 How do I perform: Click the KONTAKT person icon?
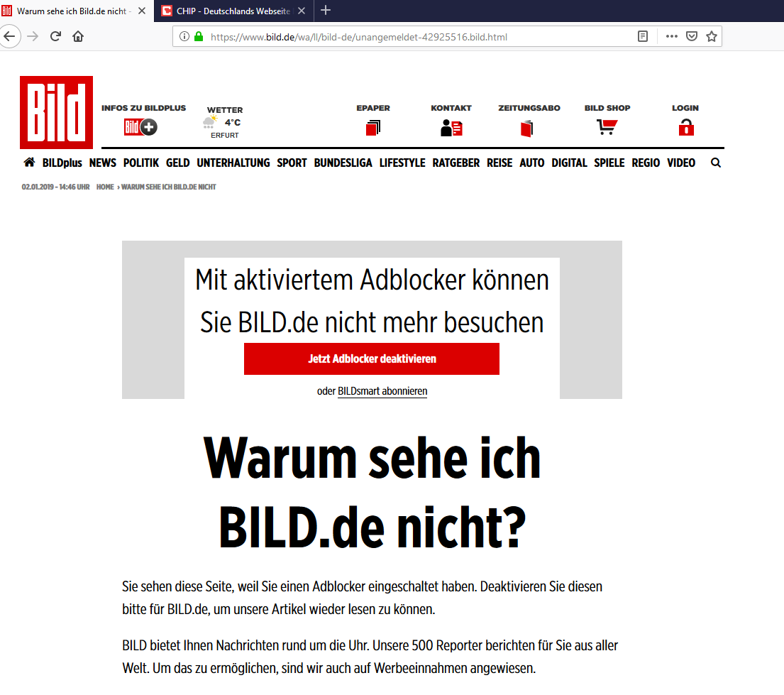click(451, 128)
